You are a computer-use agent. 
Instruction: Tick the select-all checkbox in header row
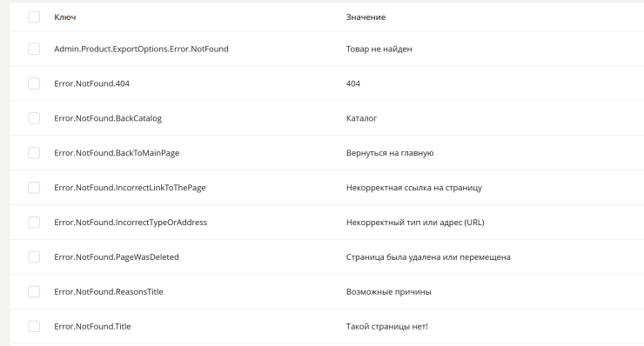[x=34, y=17]
